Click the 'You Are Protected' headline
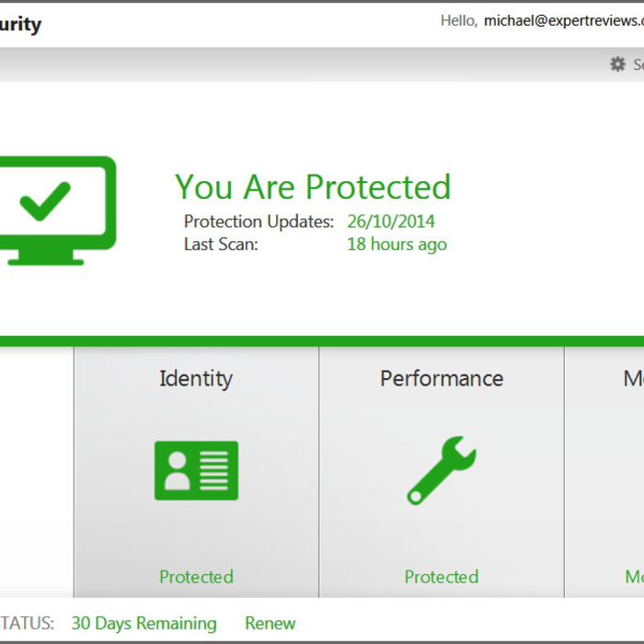The width and height of the screenshot is (644, 644). coord(313,188)
